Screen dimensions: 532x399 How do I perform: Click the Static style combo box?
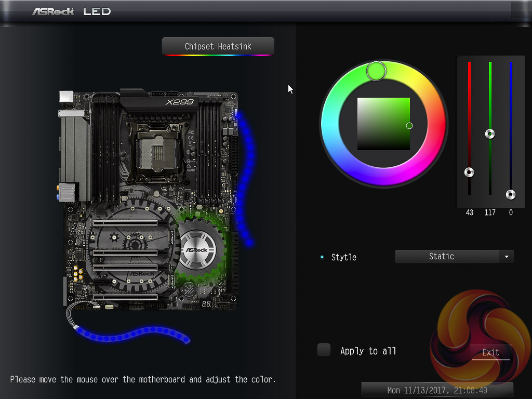pyautogui.click(x=454, y=257)
